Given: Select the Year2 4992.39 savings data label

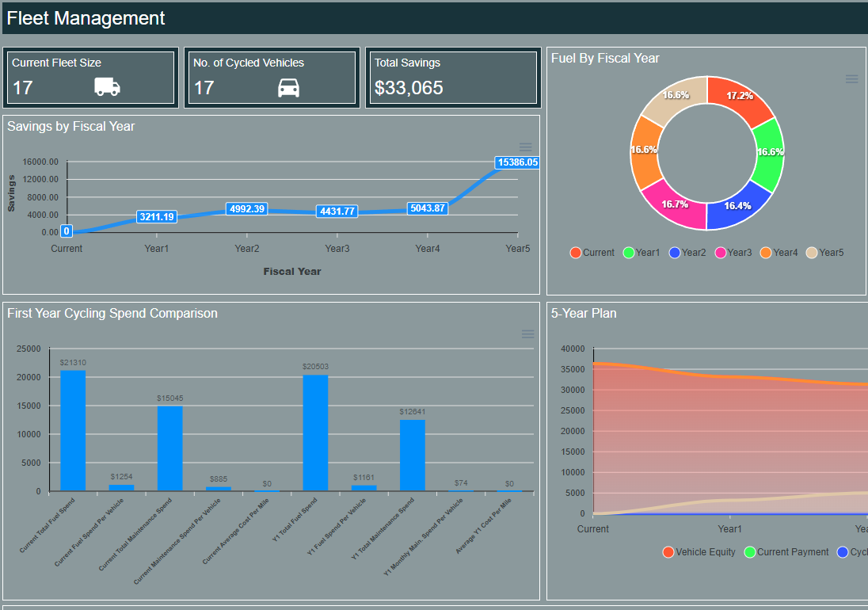Looking at the screenshot, I should [246, 209].
